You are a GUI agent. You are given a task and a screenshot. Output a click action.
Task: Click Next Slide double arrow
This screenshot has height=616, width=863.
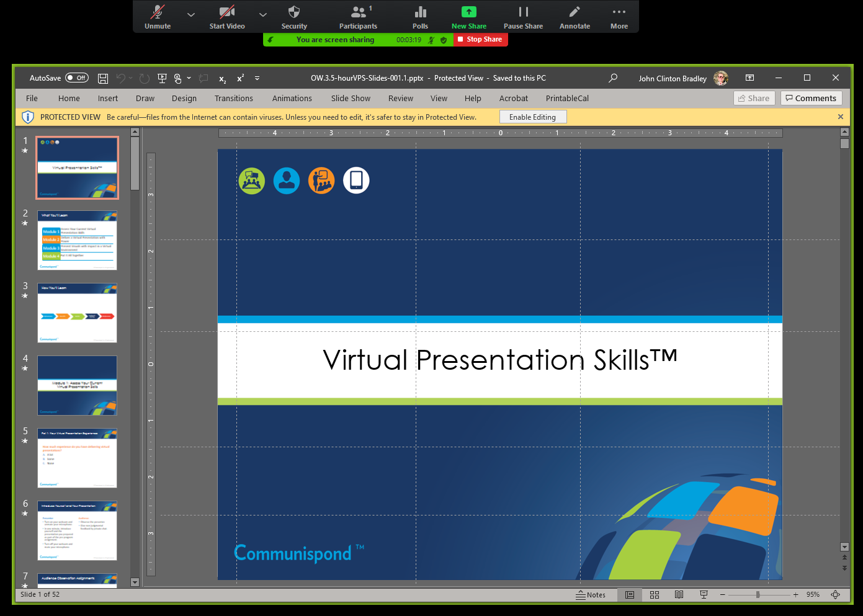844,568
